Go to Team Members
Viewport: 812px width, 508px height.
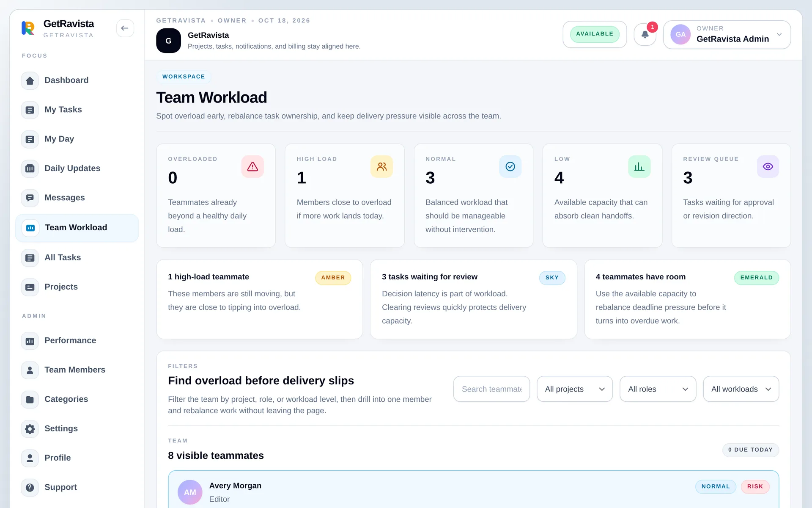[77, 370]
